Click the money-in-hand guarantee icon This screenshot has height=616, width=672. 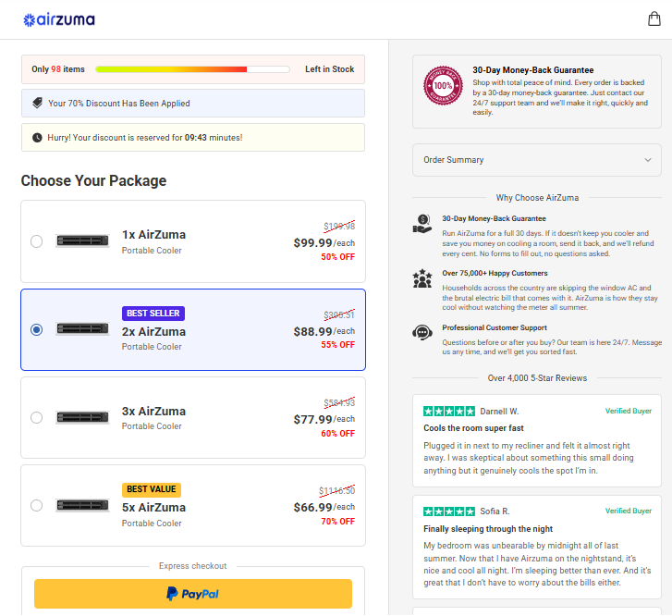[422, 224]
